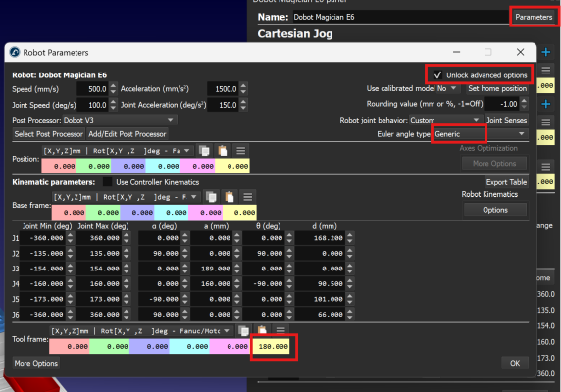Paste values into Position row

pos(223,151)
